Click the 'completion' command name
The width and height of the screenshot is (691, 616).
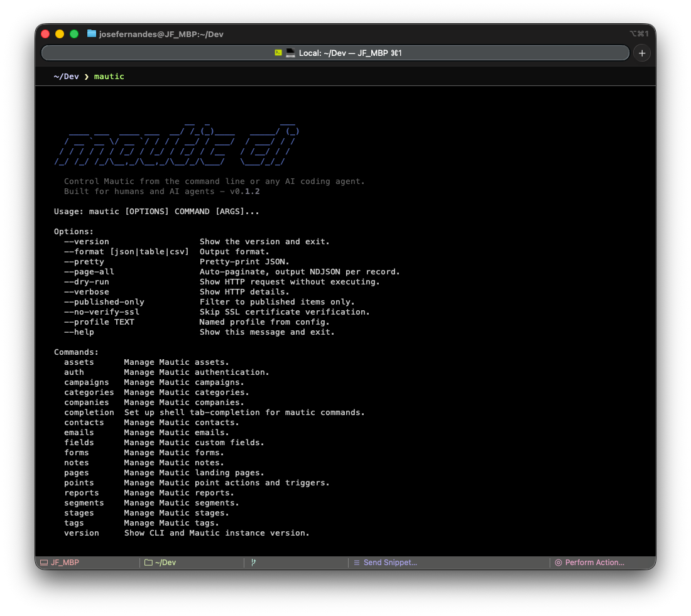(x=89, y=413)
